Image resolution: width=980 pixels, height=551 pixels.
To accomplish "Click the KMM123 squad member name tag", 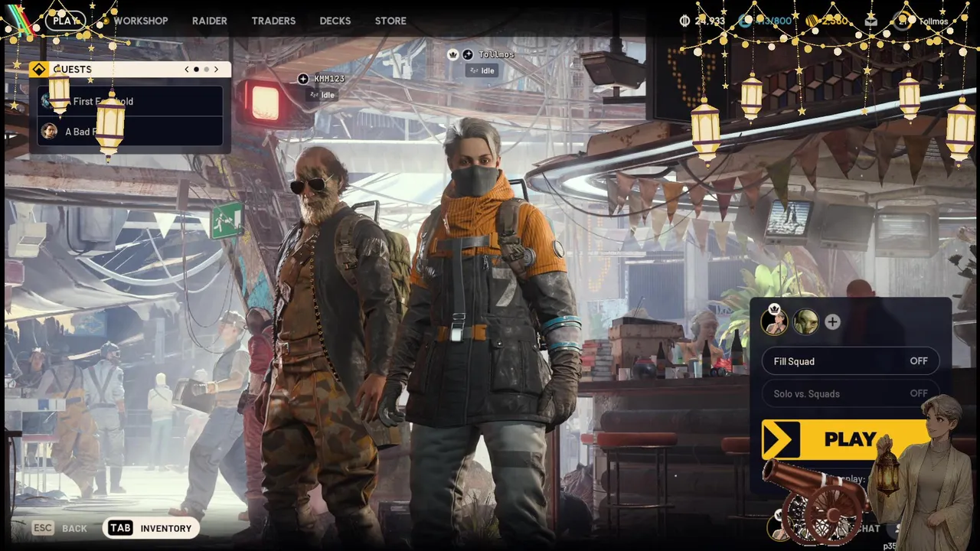I will (329, 79).
